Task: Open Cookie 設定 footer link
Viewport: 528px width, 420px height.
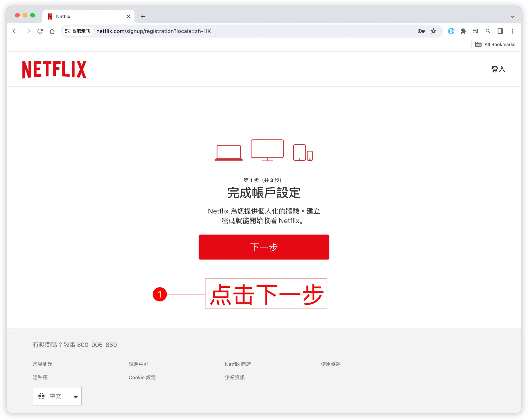Action: [x=142, y=377]
